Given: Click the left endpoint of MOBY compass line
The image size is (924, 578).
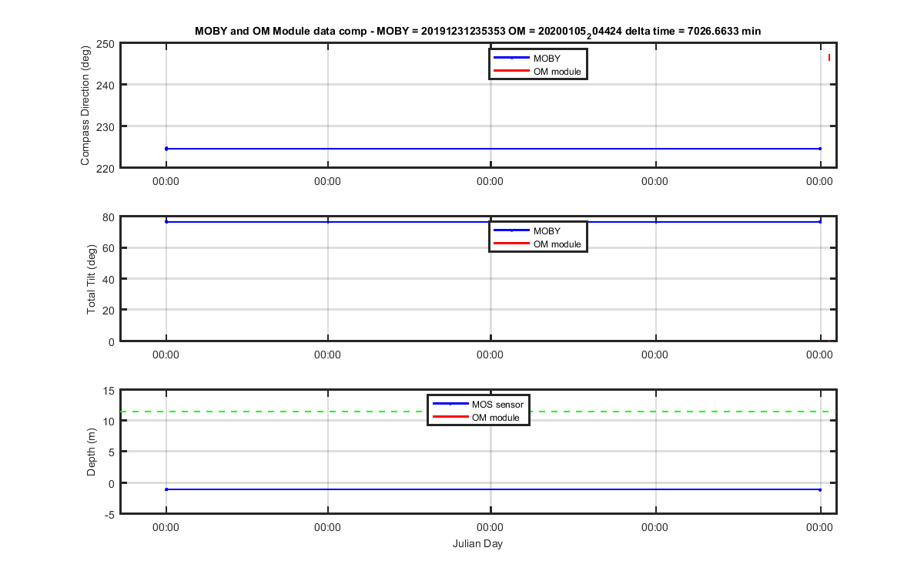Looking at the screenshot, I should (x=166, y=149).
